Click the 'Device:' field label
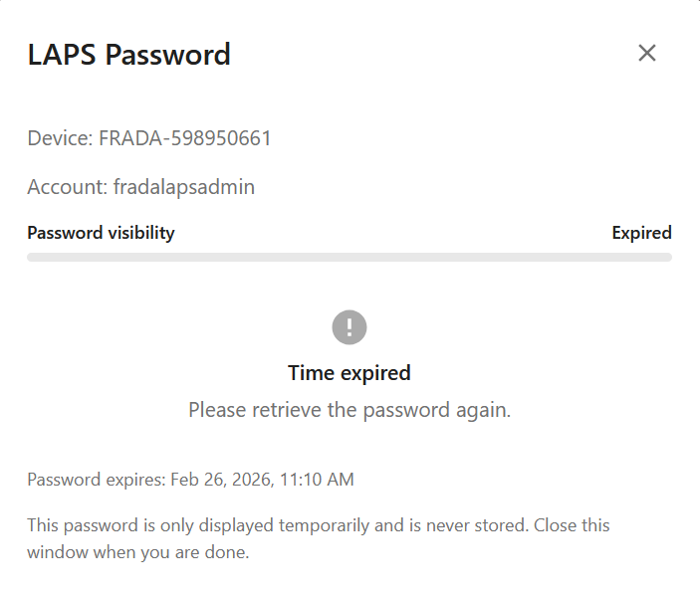The height and width of the screenshot is (598, 700). click(60, 138)
